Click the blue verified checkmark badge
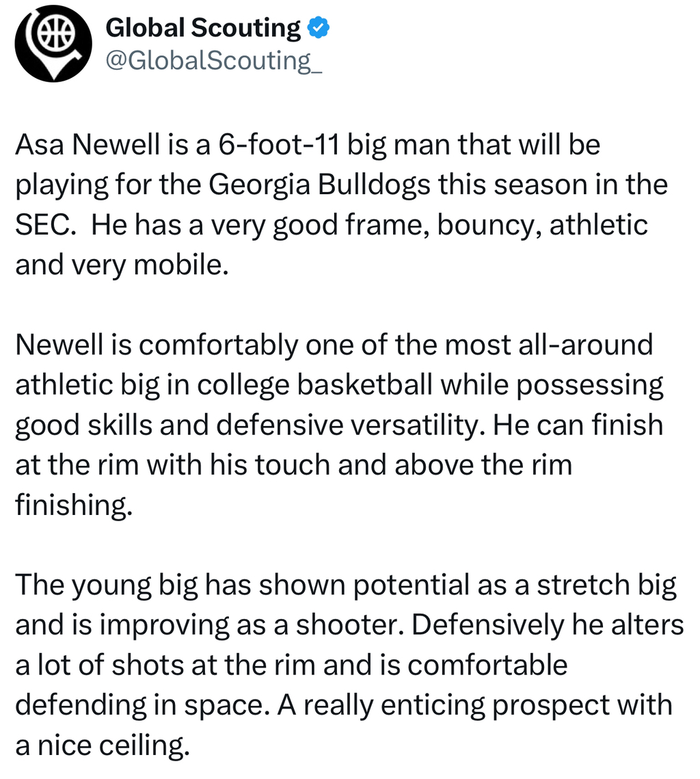The image size is (700, 779). [319, 28]
